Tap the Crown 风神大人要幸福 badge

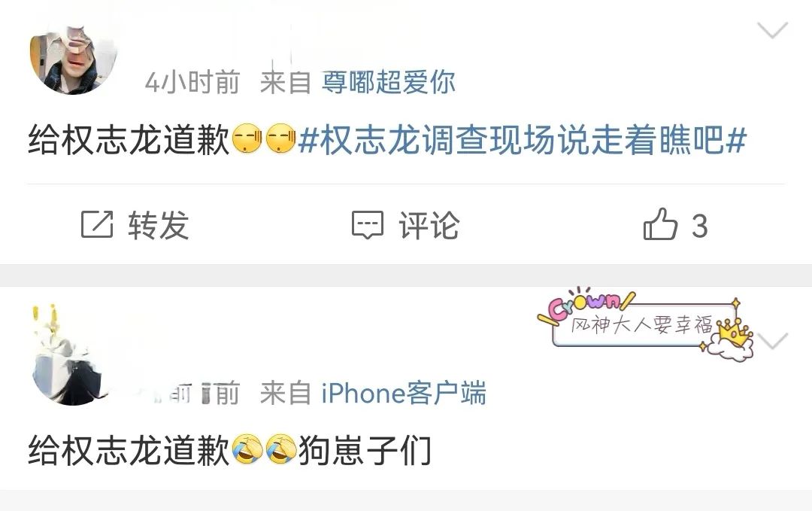click(645, 324)
